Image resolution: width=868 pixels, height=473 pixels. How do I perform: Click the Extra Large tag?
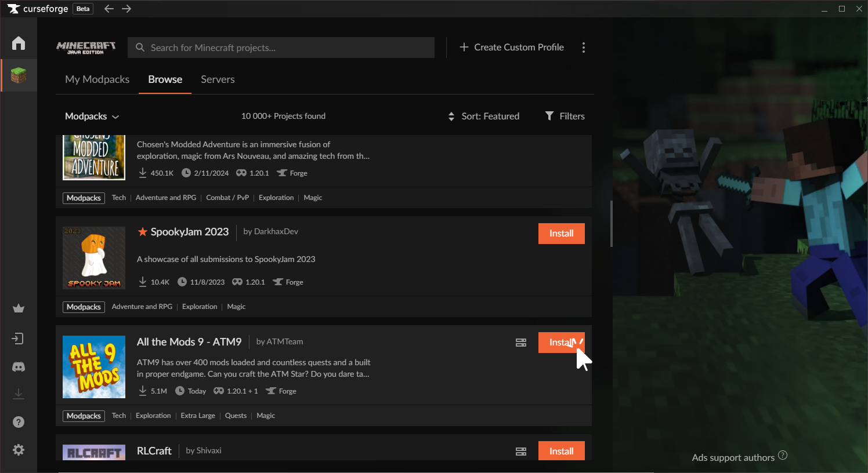point(198,416)
